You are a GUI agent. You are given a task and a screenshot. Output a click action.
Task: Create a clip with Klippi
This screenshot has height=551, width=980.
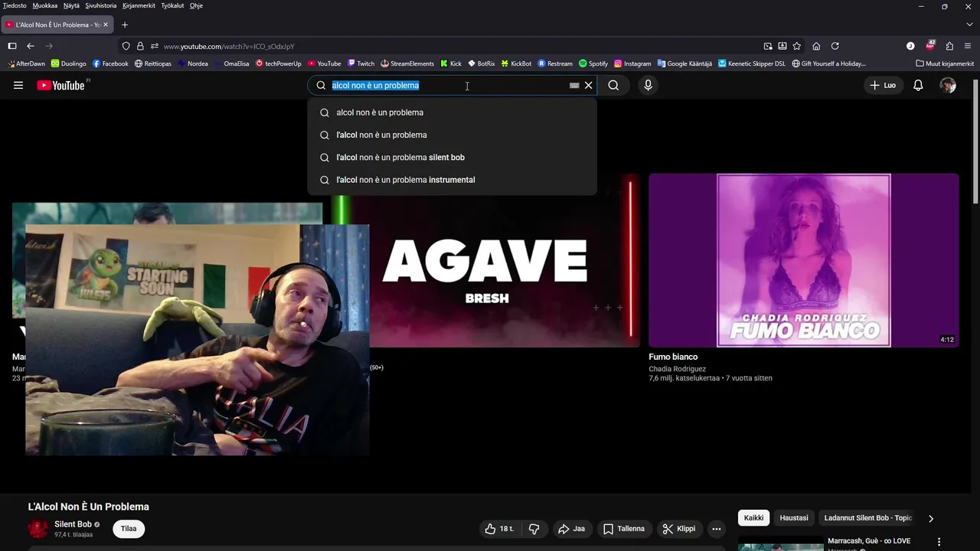679,529
